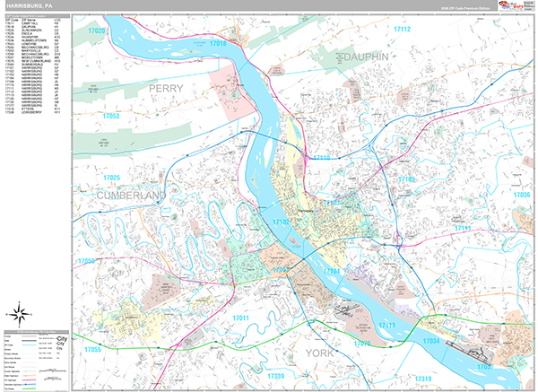Click the Exit Ramps legend label
538x392 pixels.
pos(10,367)
